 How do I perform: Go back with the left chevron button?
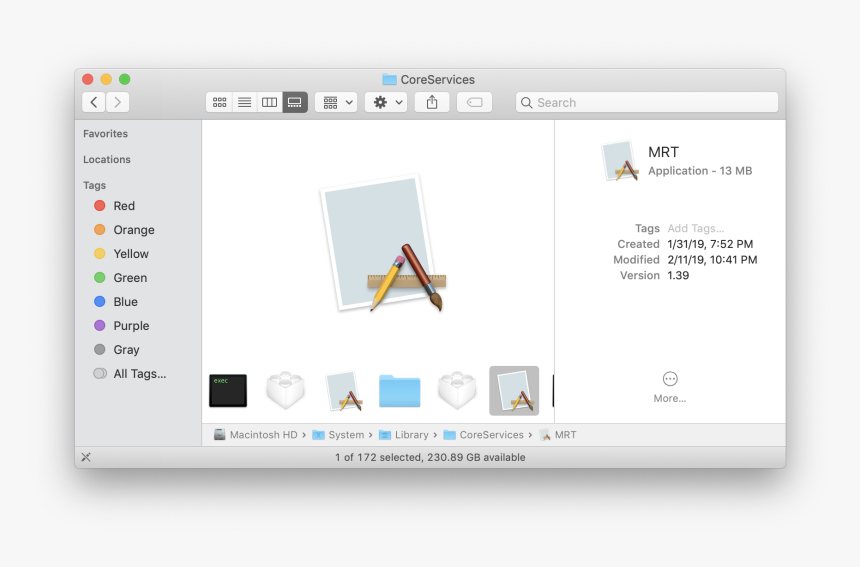(94, 103)
